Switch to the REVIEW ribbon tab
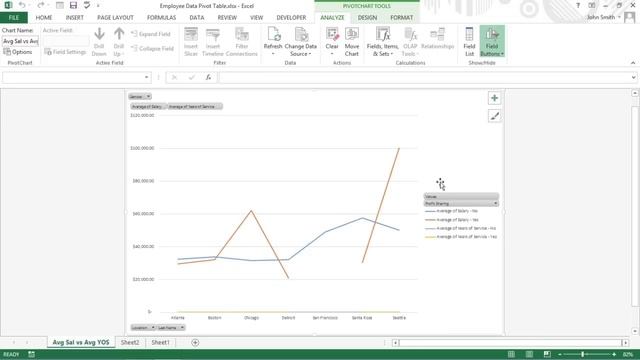This screenshot has height=360, width=640. [x=227, y=18]
